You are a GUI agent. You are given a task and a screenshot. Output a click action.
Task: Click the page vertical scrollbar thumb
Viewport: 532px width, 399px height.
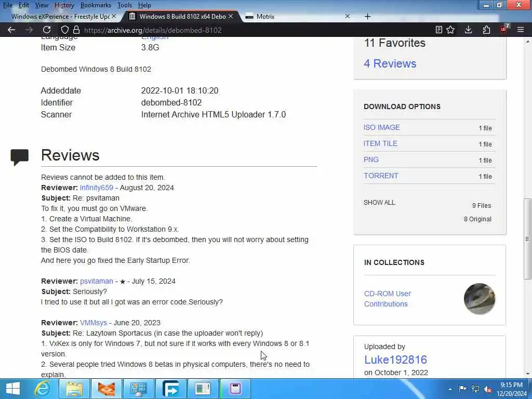pos(528,239)
